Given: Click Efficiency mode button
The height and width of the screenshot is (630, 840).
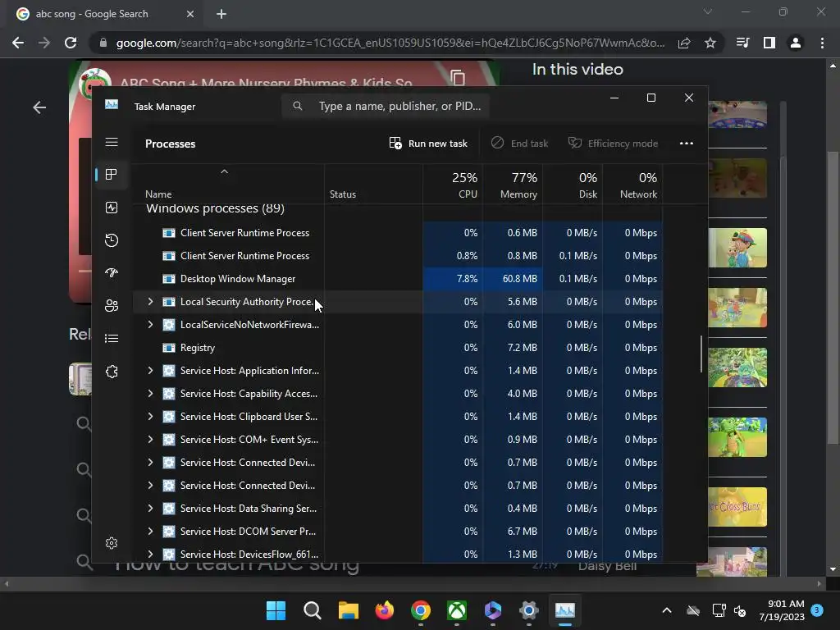Looking at the screenshot, I should pos(614,143).
